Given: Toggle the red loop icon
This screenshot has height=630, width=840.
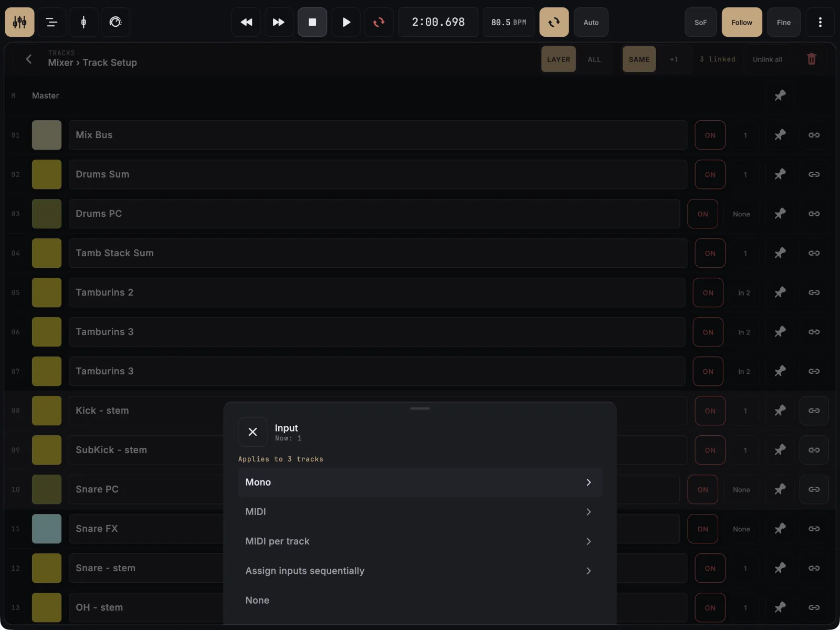Looking at the screenshot, I should click(379, 22).
